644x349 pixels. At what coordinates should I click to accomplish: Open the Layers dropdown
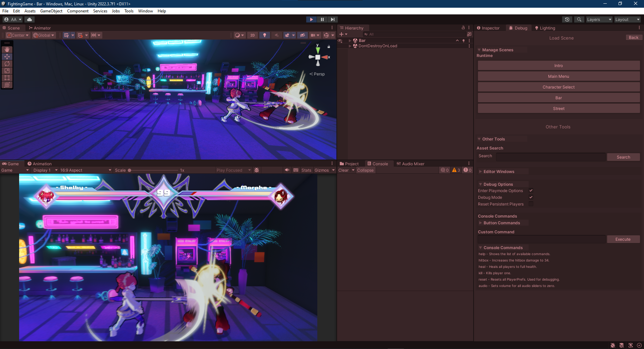(x=599, y=19)
